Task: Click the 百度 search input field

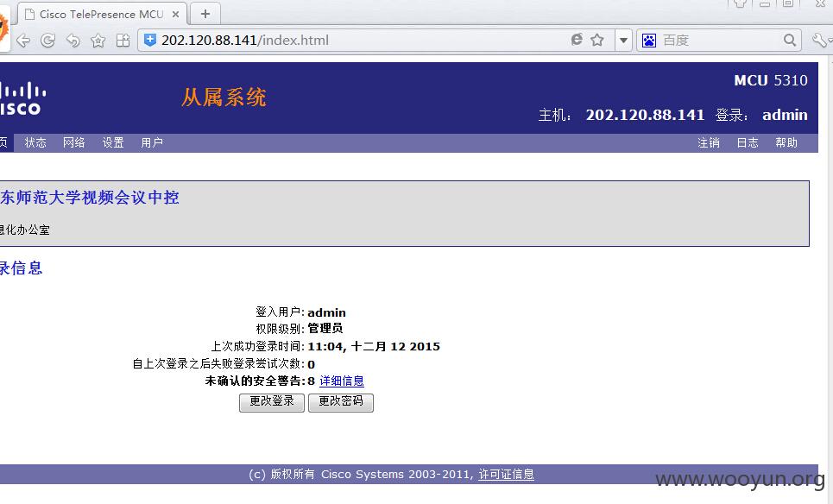Action: click(x=720, y=41)
